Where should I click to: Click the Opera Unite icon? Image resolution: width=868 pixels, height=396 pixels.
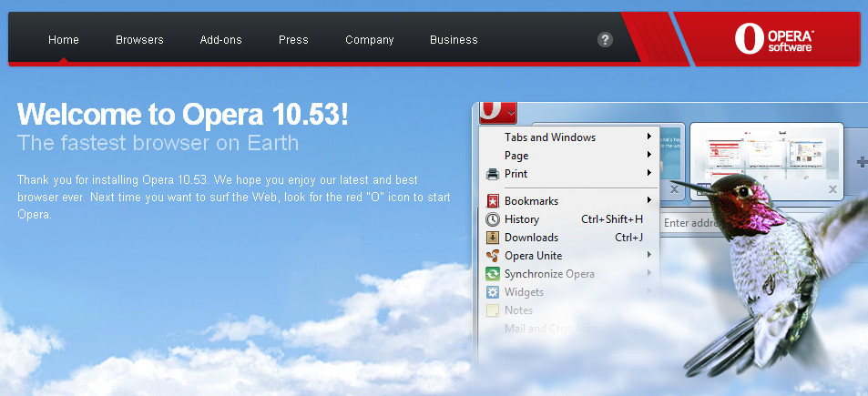tap(492, 256)
